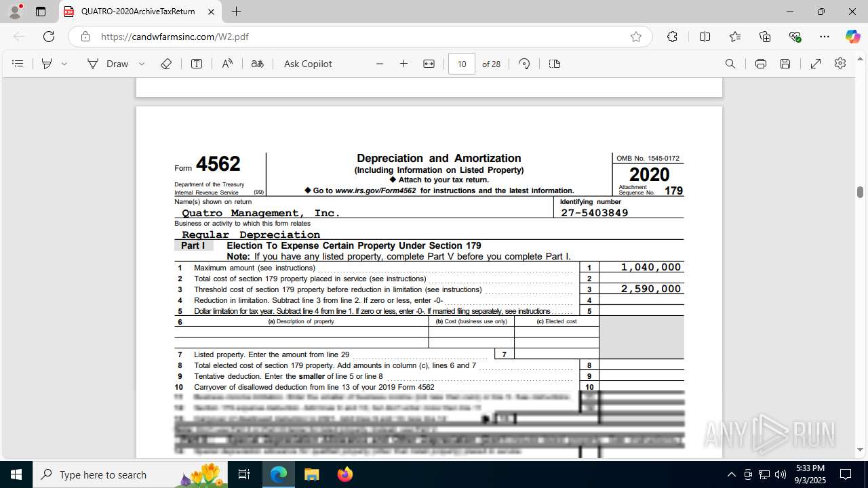Rotate the PDF page
The height and width of the screenshot is (488, 868).
pyautogui.click(x=524, y=64)
